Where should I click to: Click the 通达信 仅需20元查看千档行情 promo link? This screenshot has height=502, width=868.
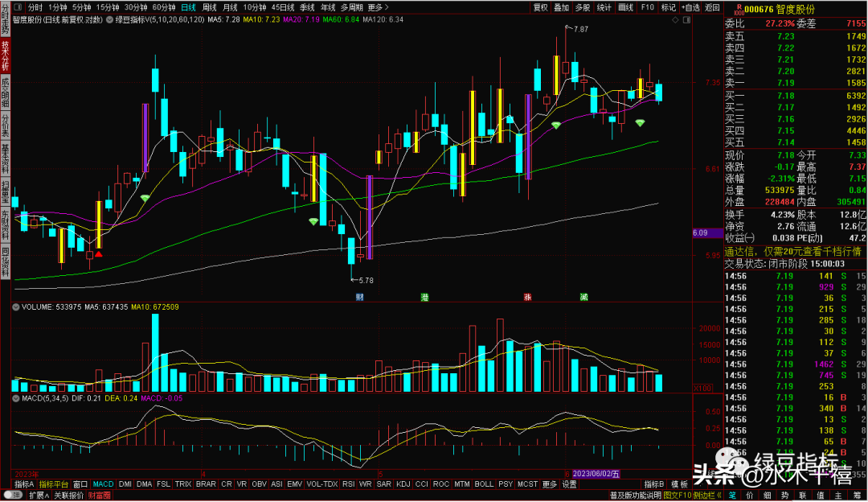792,252
